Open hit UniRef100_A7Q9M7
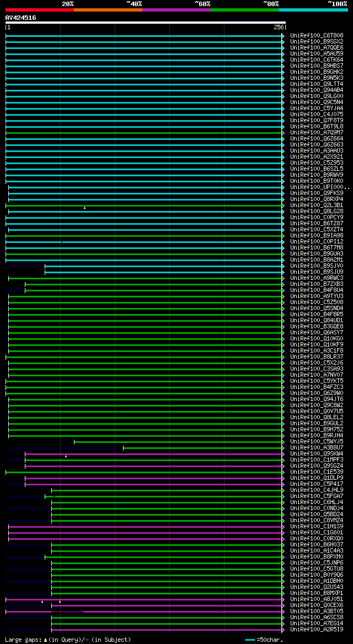Image resolution: width=353 pixels, height=644 pixels. tap(317, 133)
